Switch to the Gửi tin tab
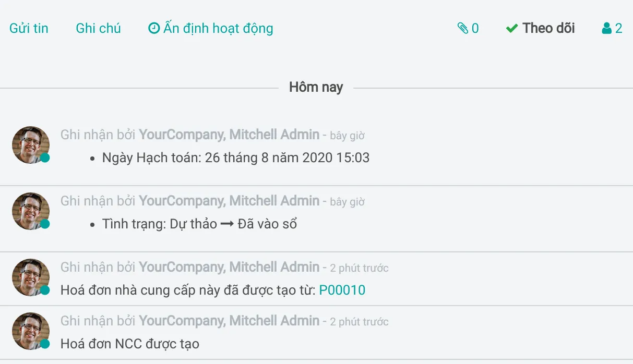 (x=29, y=28)
